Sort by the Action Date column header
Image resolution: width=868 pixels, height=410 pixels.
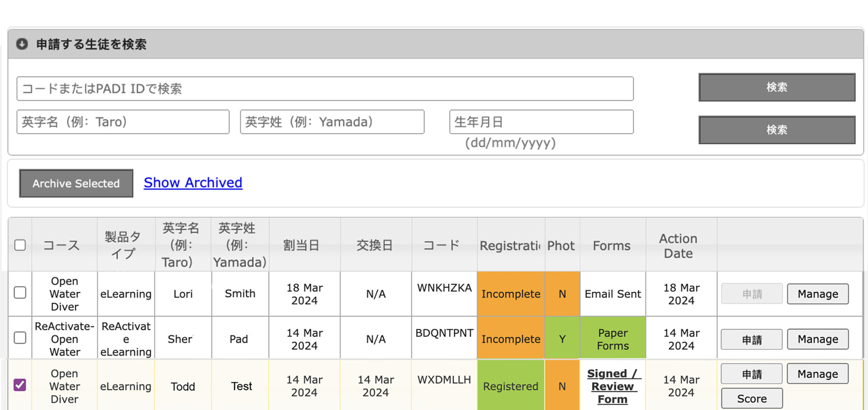pos(678,246)
